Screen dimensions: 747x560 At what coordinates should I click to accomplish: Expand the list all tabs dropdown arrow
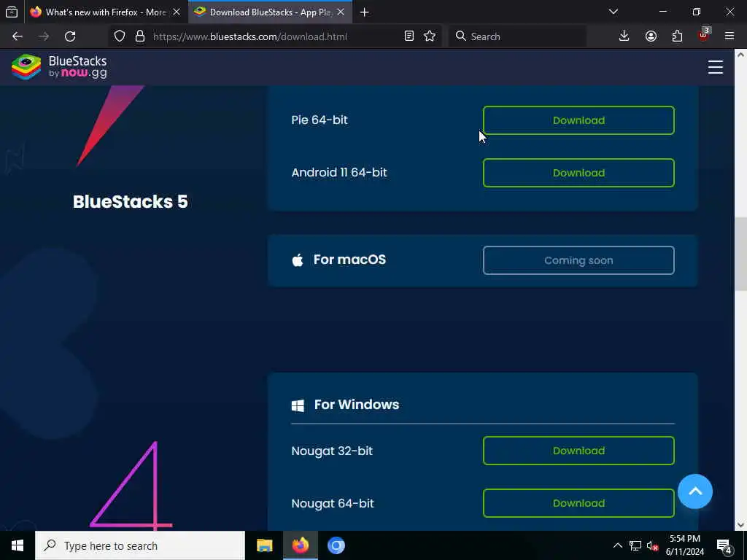613,12
